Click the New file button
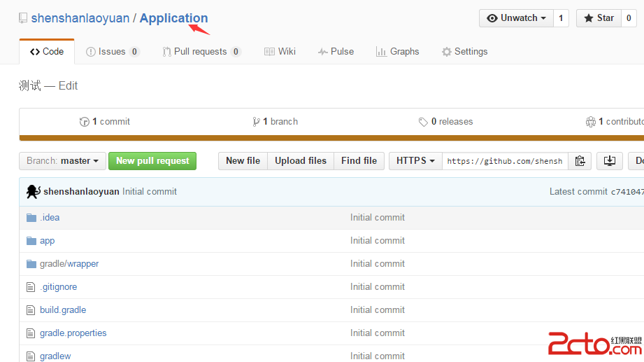Screen dimensions: 644x362 click(x=243, y=161)
